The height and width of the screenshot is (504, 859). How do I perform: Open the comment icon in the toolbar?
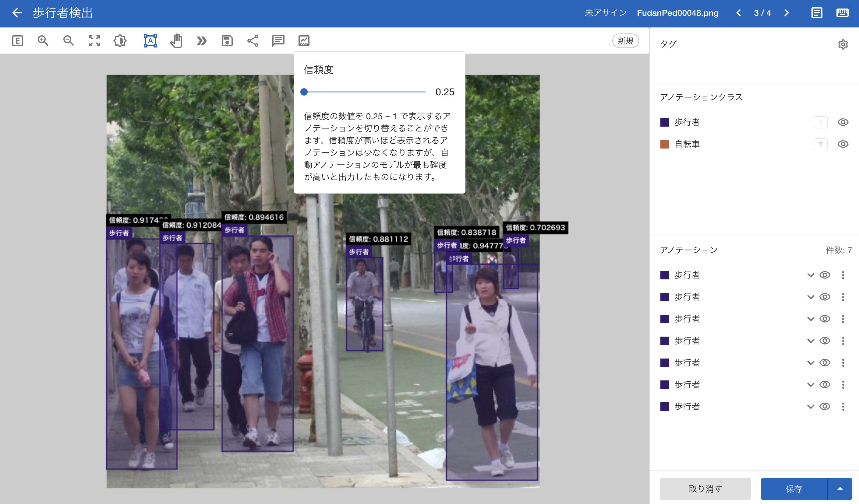click(x=278, y=41)
